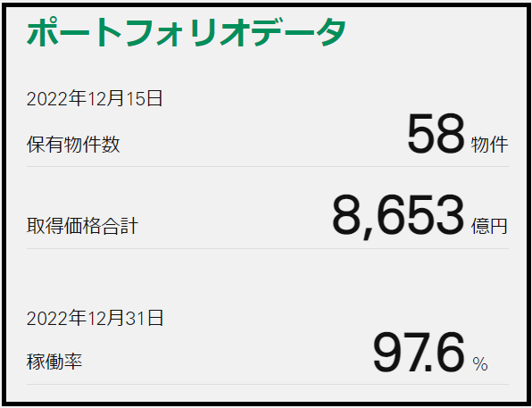This screenshot has width=532, height=408.
Task: Click the 年 character in the first date
Action: [x=78, y=99]
